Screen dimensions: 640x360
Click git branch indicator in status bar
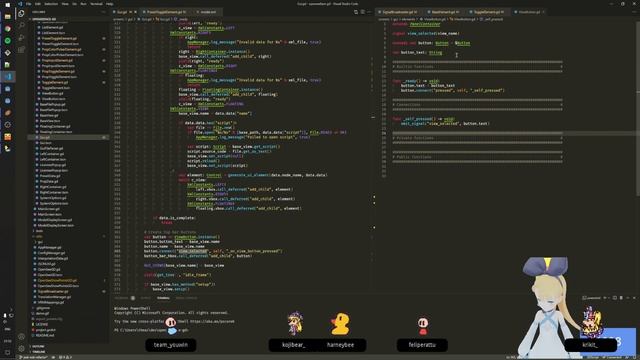[x=34, y=358]
